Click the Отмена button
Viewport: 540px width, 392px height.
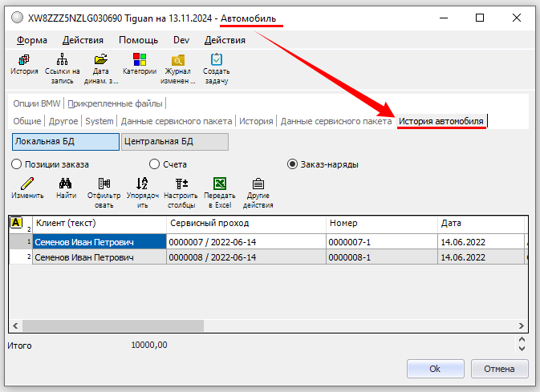tap(498, 369)
